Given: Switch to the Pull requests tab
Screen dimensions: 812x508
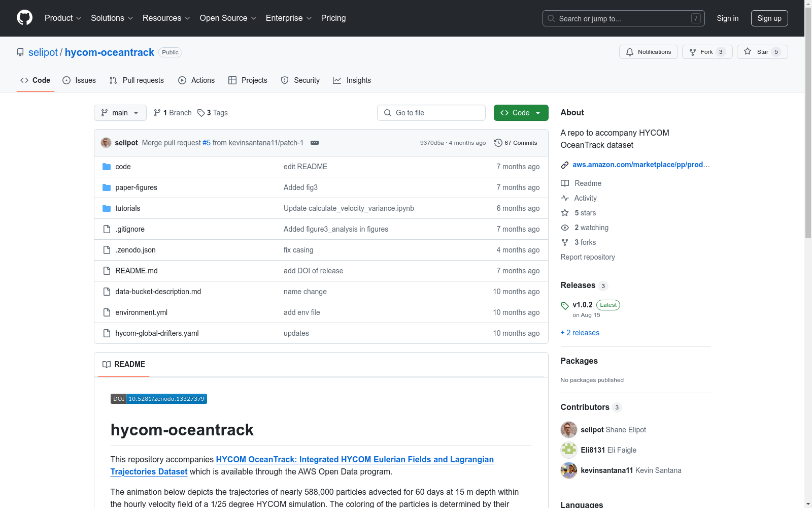Looking at the screenshot, I should [137, 80].
